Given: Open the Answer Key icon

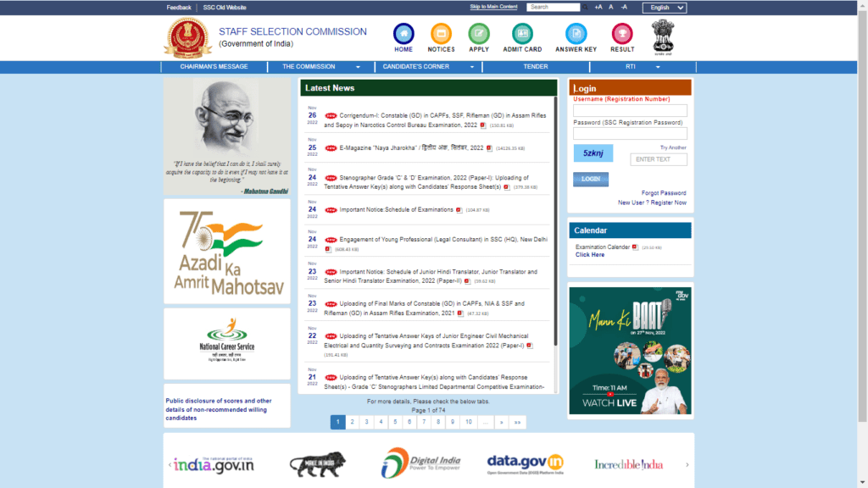Looking at the screenshot, I should 576,34.
